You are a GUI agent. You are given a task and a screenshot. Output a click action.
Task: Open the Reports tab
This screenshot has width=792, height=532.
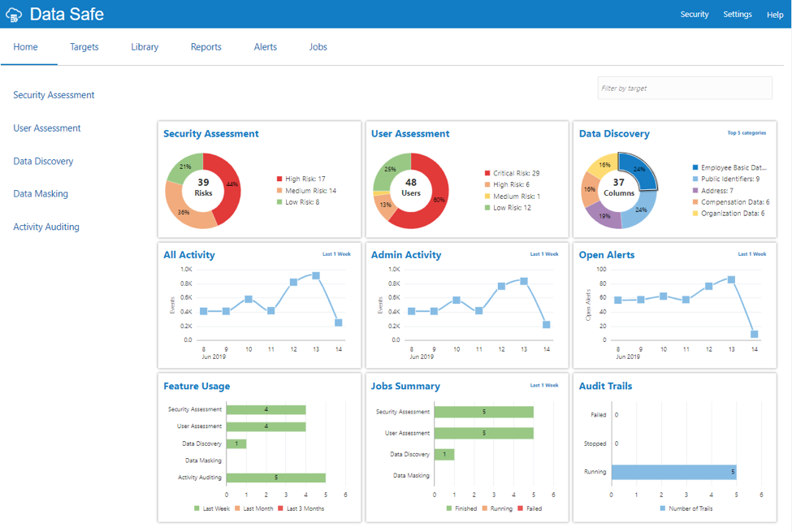(206, 47)
